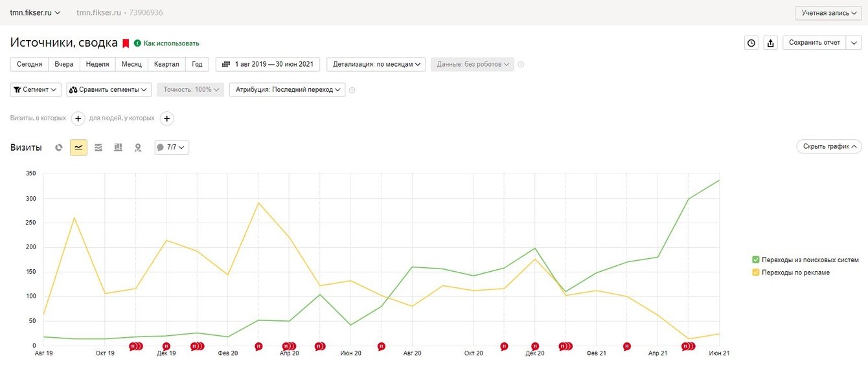The image size is (868, 365).
Task: Open the date range picker field
Action: [268, 64]
